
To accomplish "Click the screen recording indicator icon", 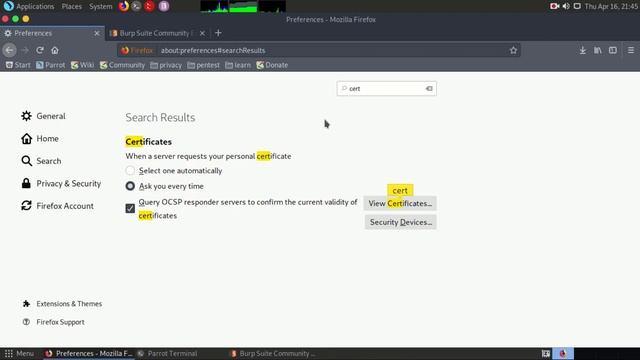I will [x=554, y=6].
